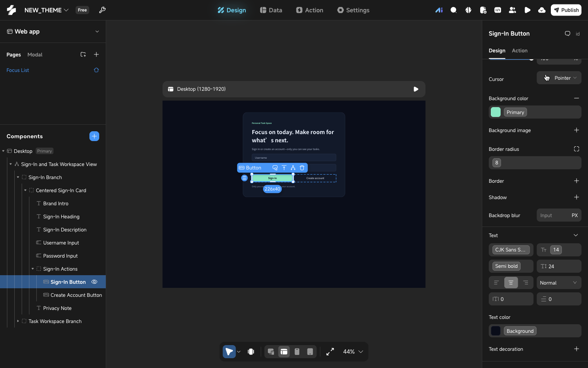Add a new page with the plus icon
The image size is (588, 368).
pos(96,54)
